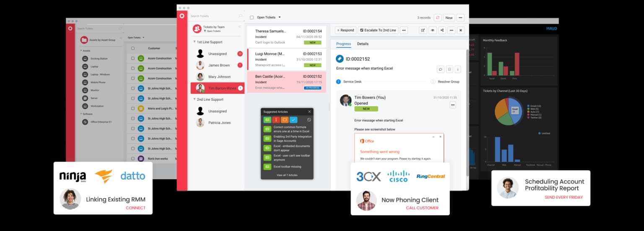Click the speech bubble comment icon
Viewport: 644px width, 231px height.
[440, 69]
